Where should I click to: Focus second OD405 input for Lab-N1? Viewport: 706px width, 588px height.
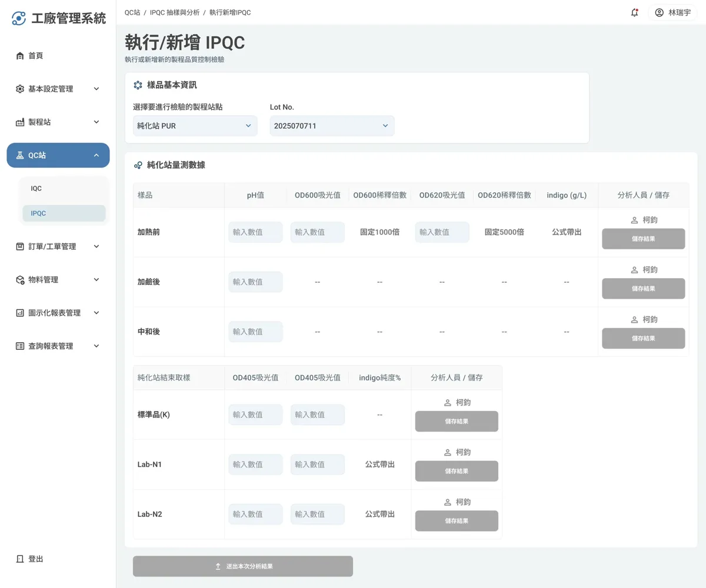(318, 465)
